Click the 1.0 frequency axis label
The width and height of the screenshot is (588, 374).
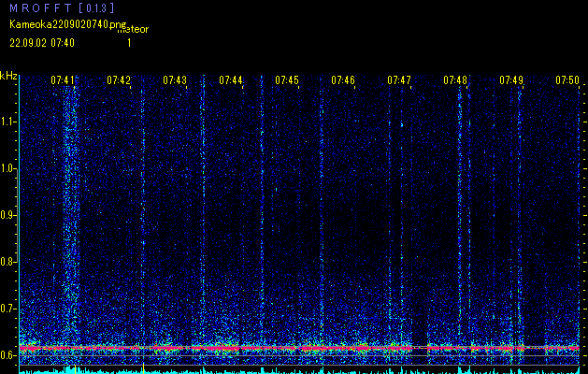8,168
